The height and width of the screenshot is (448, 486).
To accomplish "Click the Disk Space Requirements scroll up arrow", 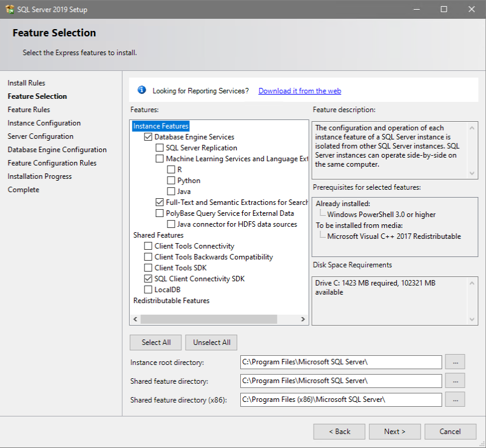I will coord(472,283).
